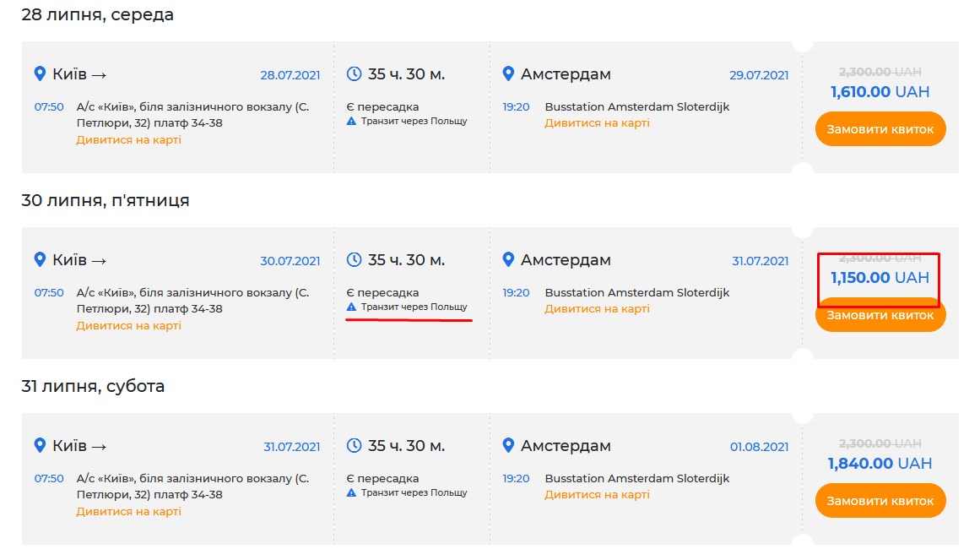Click departure date 31.07.2021 in the last trip
The width and height of the screenshot is (980, 560).
point(291,447)
